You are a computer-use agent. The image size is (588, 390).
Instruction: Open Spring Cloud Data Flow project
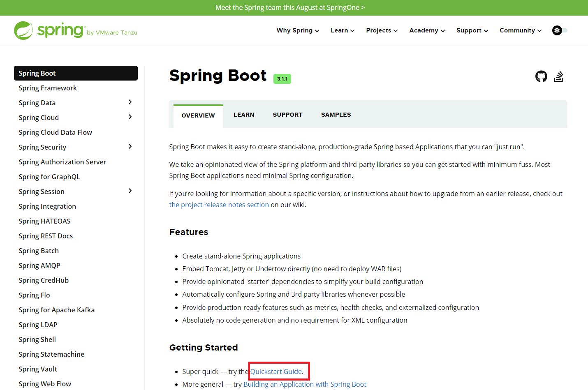(55, 132)
